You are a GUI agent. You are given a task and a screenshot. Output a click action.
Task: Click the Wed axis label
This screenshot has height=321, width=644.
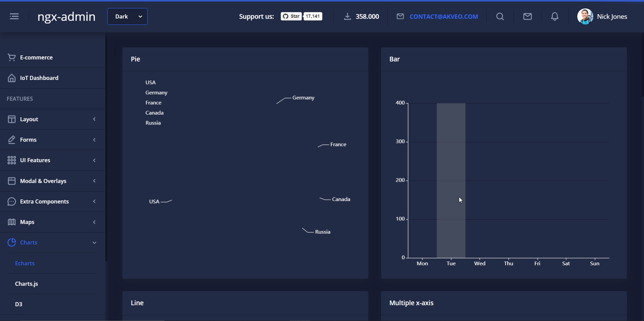coord(480,264)
